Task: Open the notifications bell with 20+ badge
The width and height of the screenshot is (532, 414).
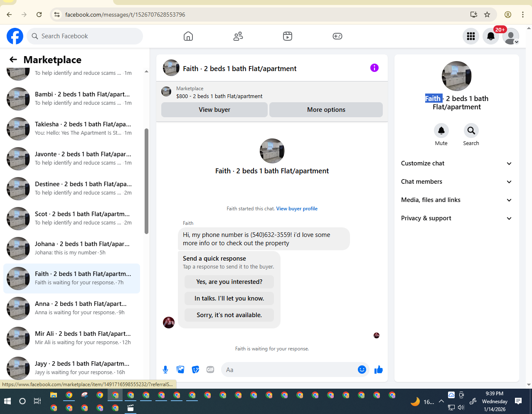Action: click(x=491, y=36)
